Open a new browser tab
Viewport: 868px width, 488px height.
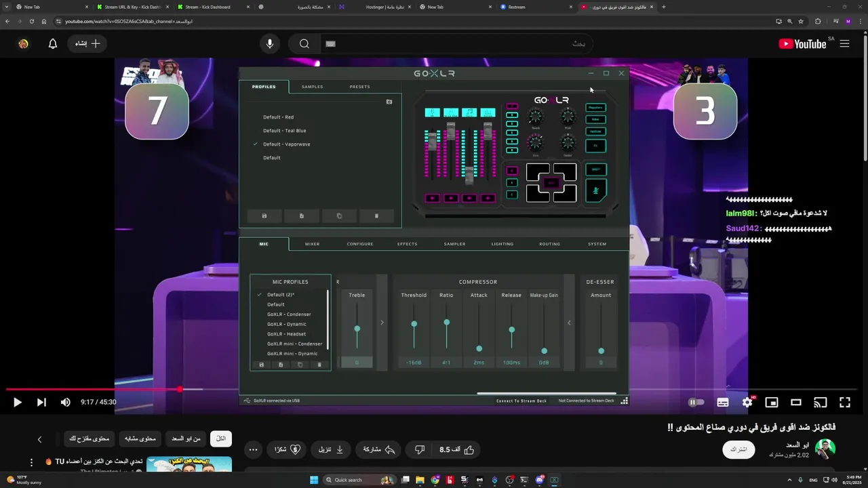[663, 7]
